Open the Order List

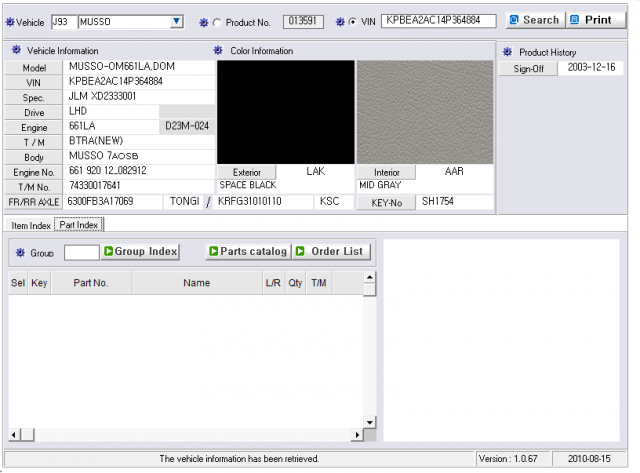331,251
